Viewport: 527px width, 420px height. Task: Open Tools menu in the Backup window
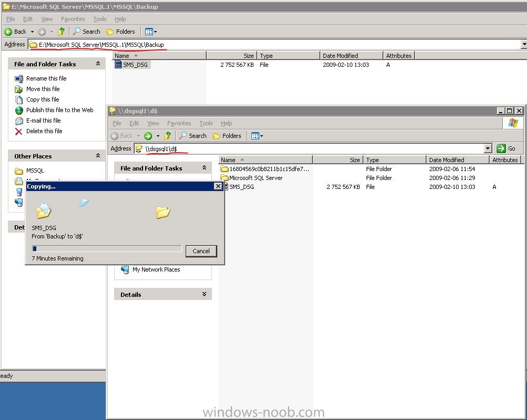(100, 19)
